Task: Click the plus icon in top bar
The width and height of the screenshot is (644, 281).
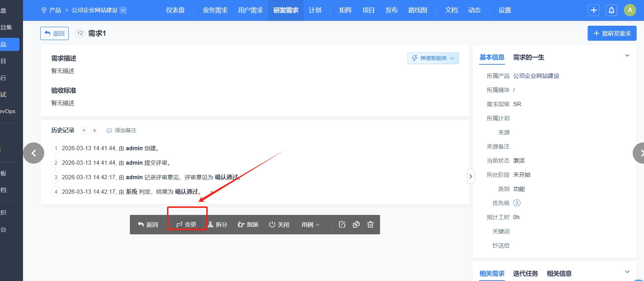Action: click(594, 10)
